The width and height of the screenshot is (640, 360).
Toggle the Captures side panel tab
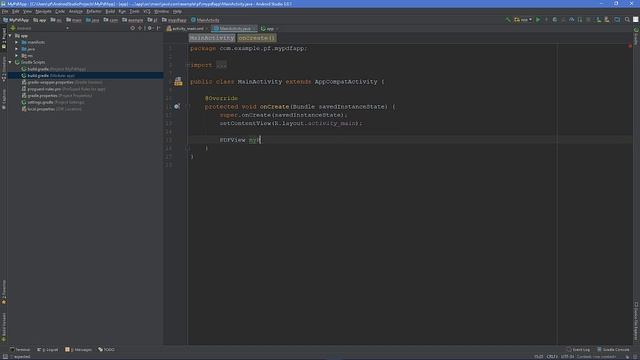pos(4,99)
